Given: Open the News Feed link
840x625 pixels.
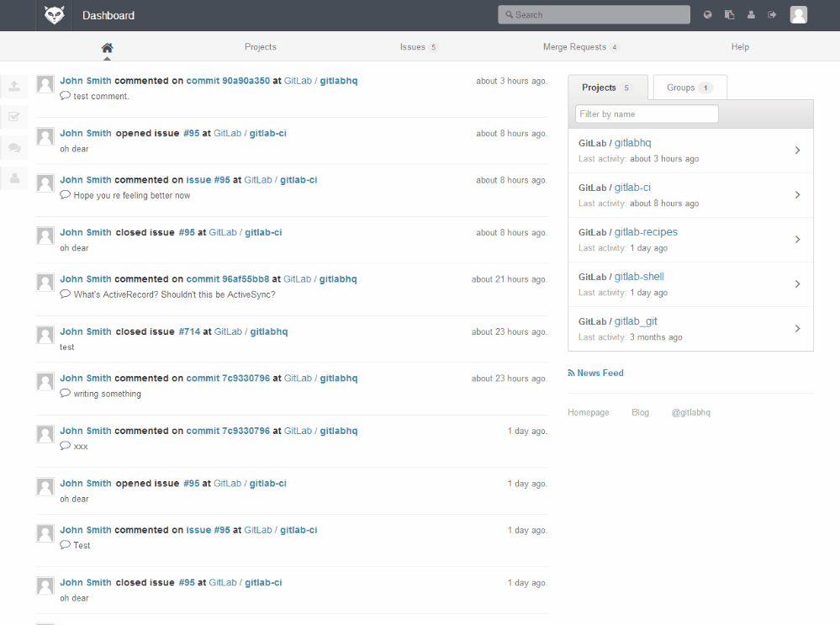Looking at the screenshot, I should [x=595, y=373].
